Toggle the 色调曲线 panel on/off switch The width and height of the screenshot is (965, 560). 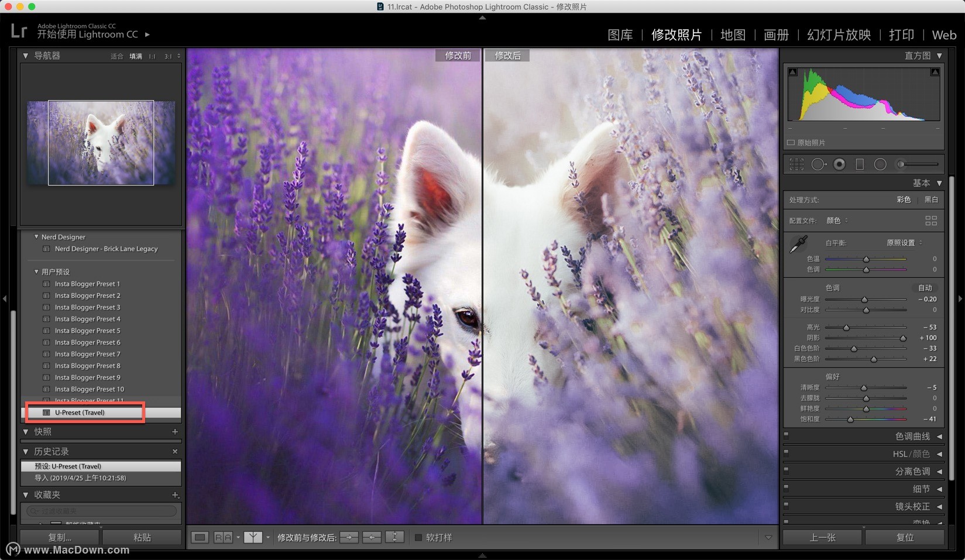click(x=786, y=435)
